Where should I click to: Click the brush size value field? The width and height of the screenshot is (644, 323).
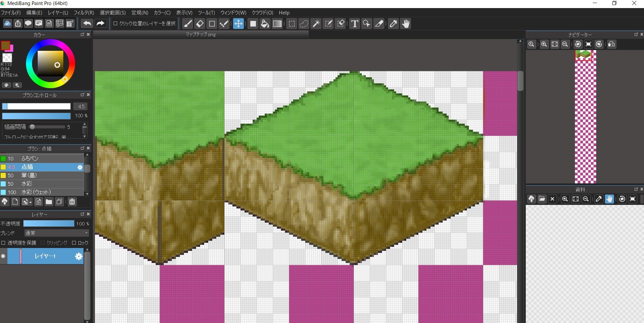click(81, 106)
